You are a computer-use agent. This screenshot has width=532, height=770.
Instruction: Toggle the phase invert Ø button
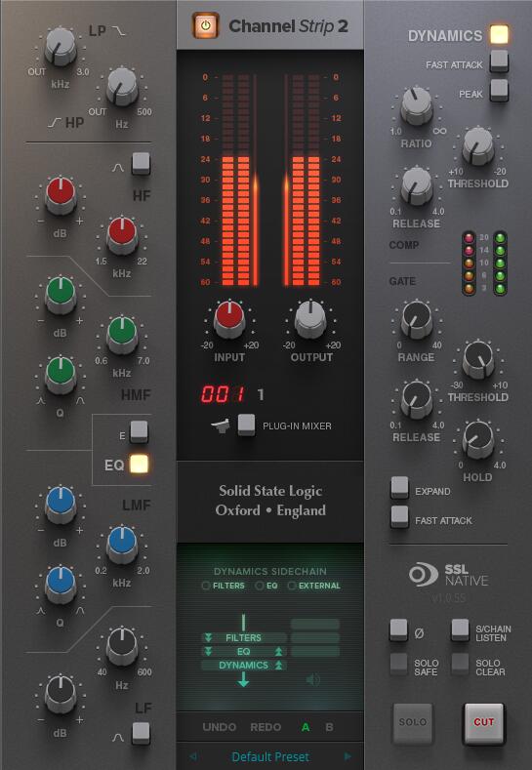pos(398,629)
